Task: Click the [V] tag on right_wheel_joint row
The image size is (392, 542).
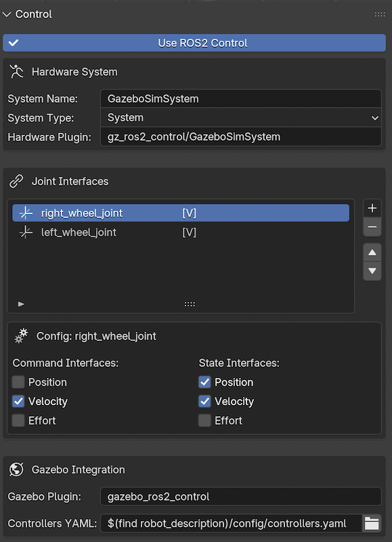Action: point(190,213)
